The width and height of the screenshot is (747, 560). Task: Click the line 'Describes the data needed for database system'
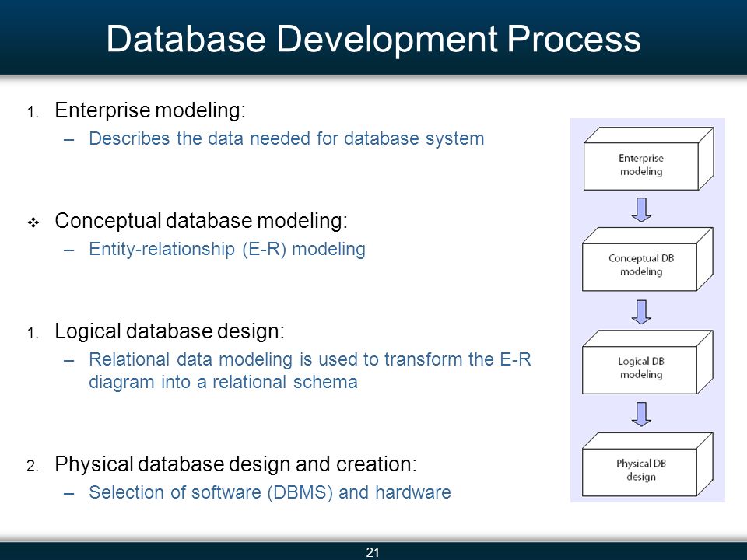(286, 138)
